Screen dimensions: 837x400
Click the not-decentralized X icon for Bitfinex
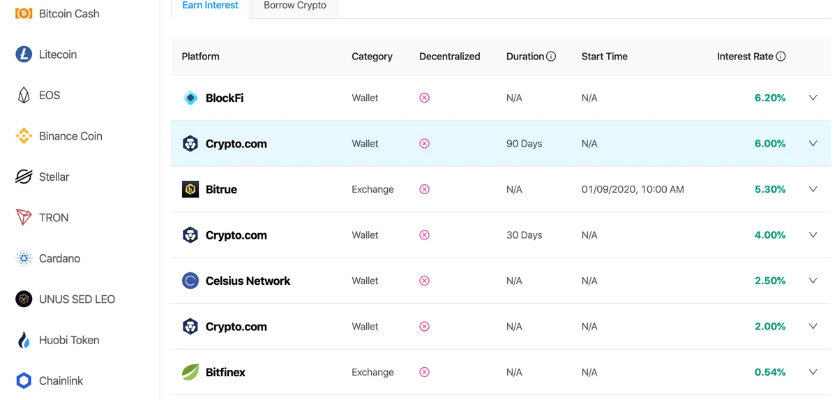click(x=424, y=372)
